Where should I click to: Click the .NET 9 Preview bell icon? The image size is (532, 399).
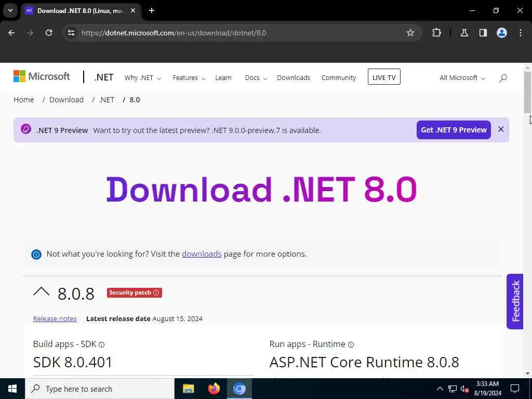pyautogui.click(x=26, y=129)
